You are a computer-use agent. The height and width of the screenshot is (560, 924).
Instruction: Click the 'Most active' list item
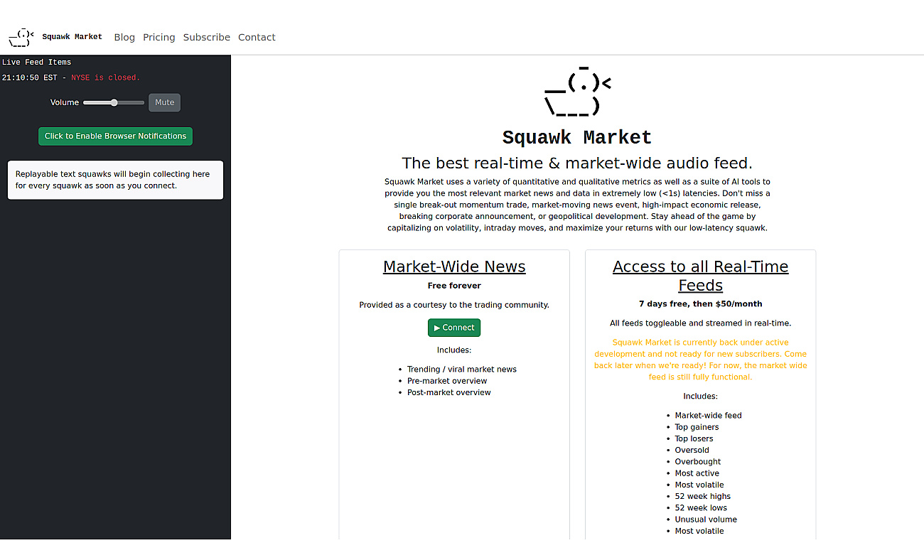tap(697, 473)
